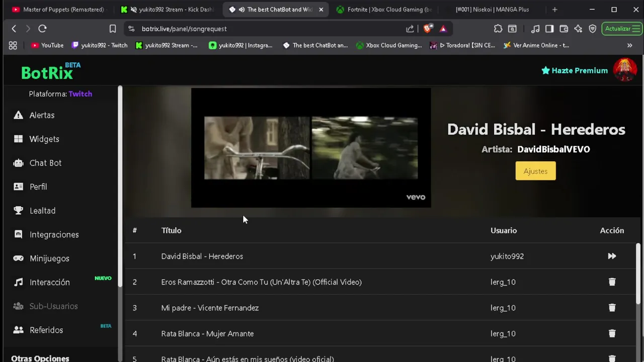Open the extensions puzzle icon
Viewport: 644px width, 362px height.
[498, 29]
